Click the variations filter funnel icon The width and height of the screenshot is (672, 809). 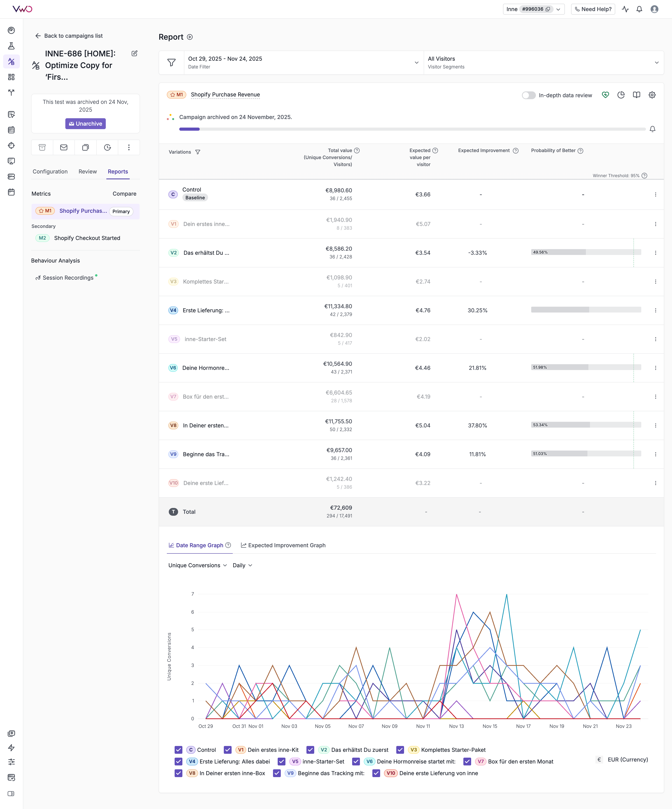198,152
